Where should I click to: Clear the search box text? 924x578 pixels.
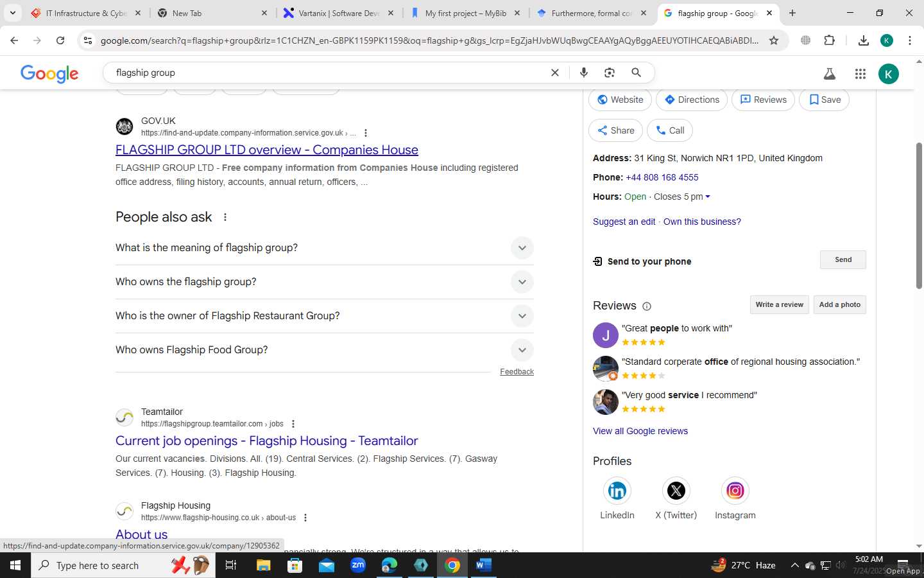pyautogui.click(x=555, y=73)
